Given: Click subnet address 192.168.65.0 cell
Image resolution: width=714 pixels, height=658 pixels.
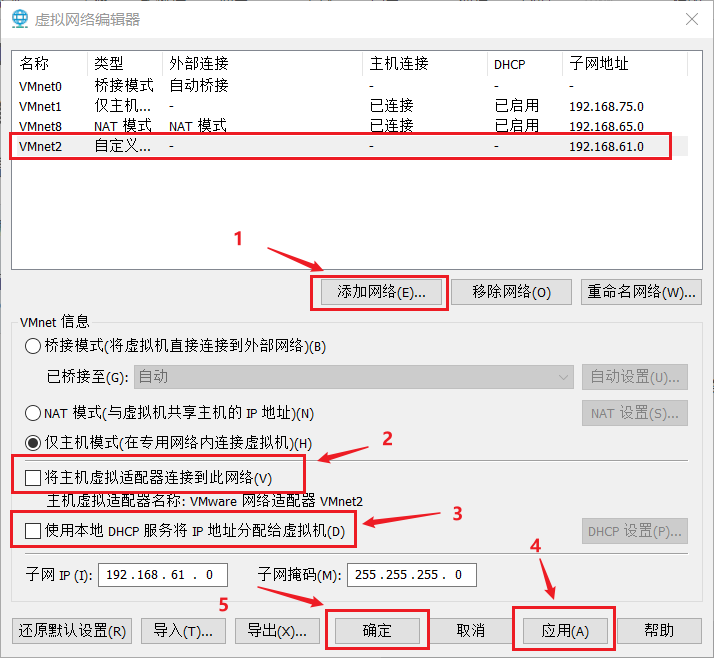Looking at the screenshot, I should (x=607, y=127).
